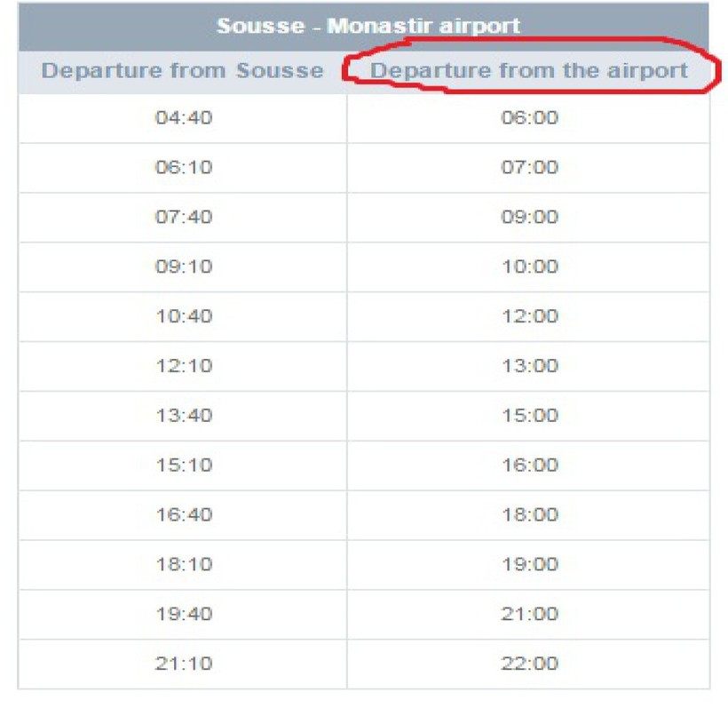Select the 16:40 Sousse departure time
Image resolution: width=728 pixels, height=708 pixels.
(184, 515)
